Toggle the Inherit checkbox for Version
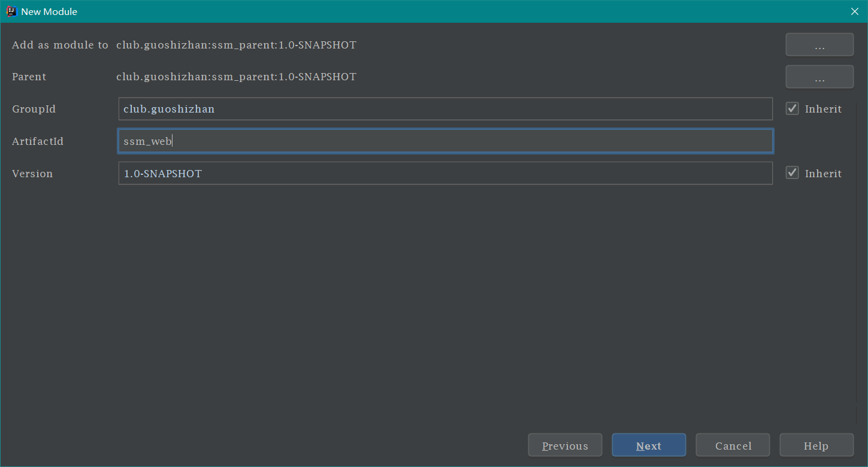Screen dimensions: 868x467 click(793, 173)
